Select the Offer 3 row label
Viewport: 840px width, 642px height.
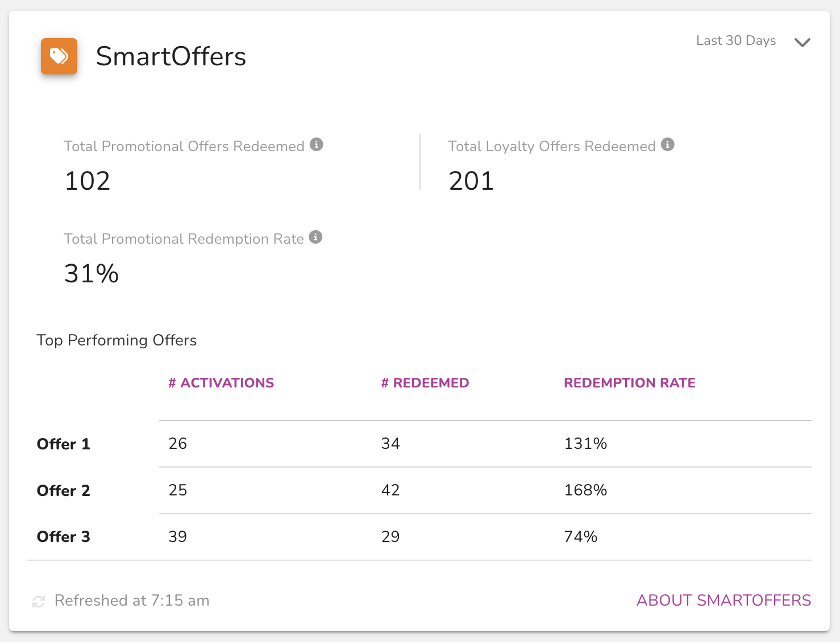pyautogui.click(x=64, y=537)
